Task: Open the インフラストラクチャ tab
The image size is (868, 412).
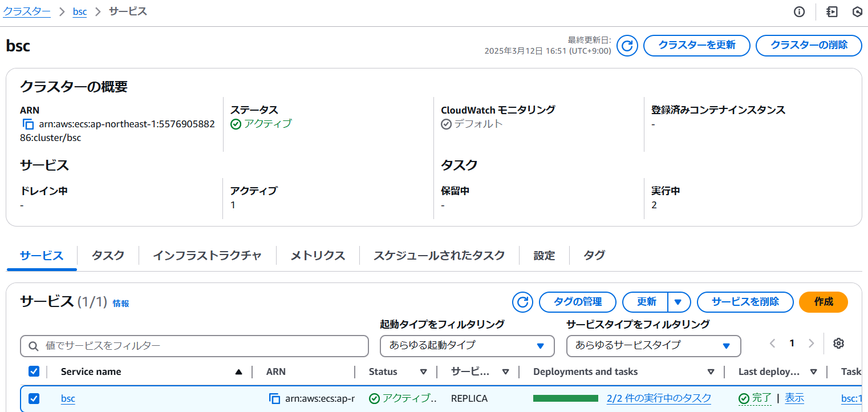Action: point(208,255)
